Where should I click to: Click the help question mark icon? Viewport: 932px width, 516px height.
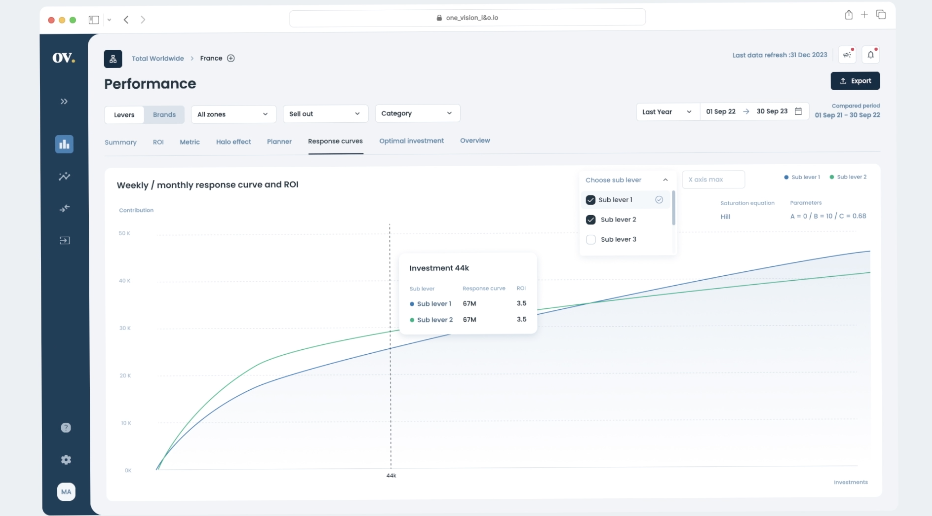[66, 427]
